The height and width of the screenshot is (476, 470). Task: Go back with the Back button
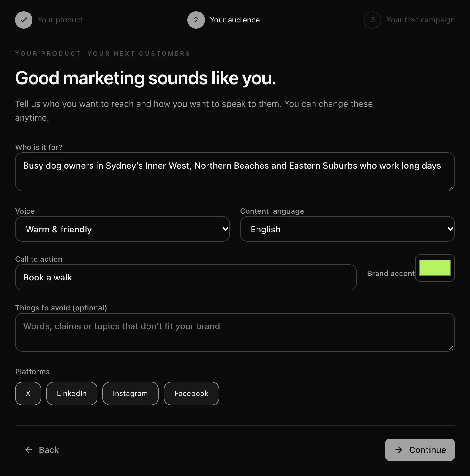coord(42,450)
